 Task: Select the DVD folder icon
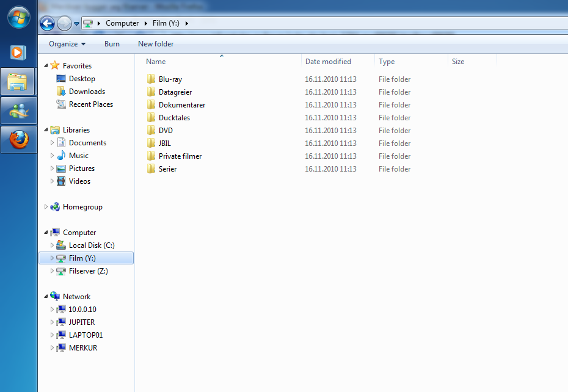pos(151,131)
